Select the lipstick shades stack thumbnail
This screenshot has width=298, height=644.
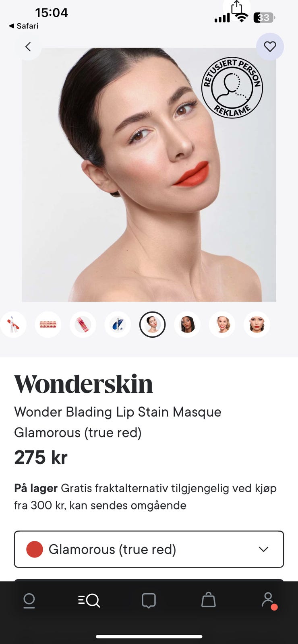click(x=83, y=324)
